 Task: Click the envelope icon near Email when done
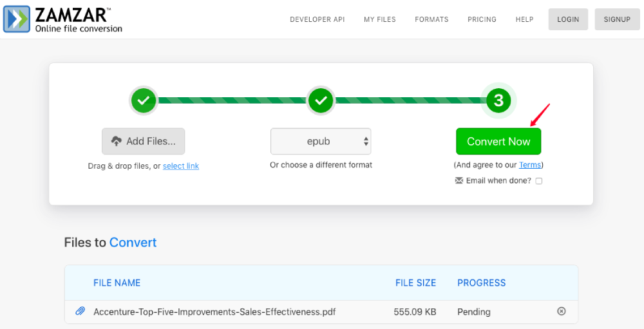pos(459,181)
